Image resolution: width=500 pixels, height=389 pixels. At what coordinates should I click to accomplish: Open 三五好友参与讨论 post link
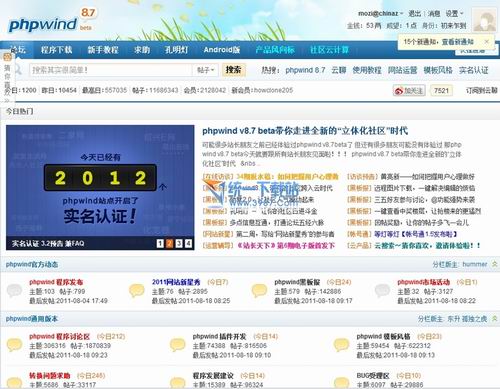click(x=424, y=200)
